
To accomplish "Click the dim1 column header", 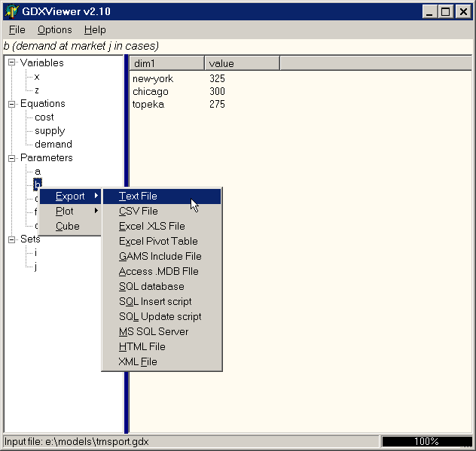I will click(166, 63).
